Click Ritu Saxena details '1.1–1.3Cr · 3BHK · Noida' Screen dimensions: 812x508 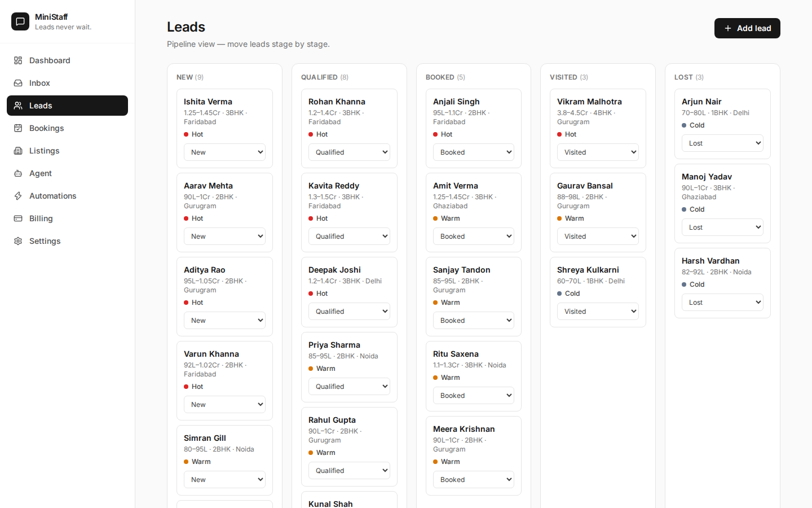(469, 365)
